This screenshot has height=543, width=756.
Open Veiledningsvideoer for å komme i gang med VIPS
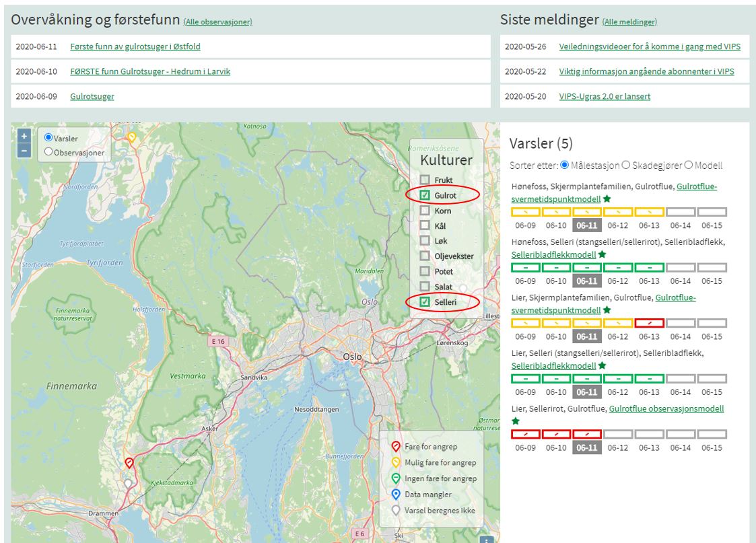click(650, 46)
